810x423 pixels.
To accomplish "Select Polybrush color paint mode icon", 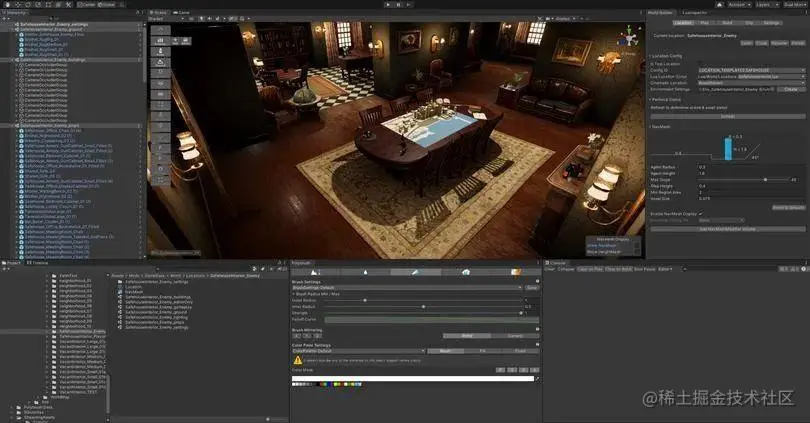I will 415,272.
